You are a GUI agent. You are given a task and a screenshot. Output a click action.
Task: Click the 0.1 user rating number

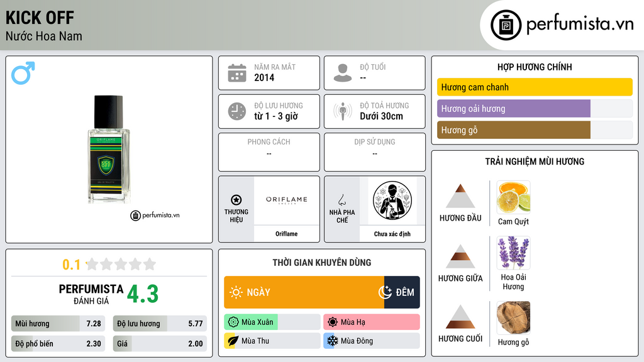coord(71,265)
